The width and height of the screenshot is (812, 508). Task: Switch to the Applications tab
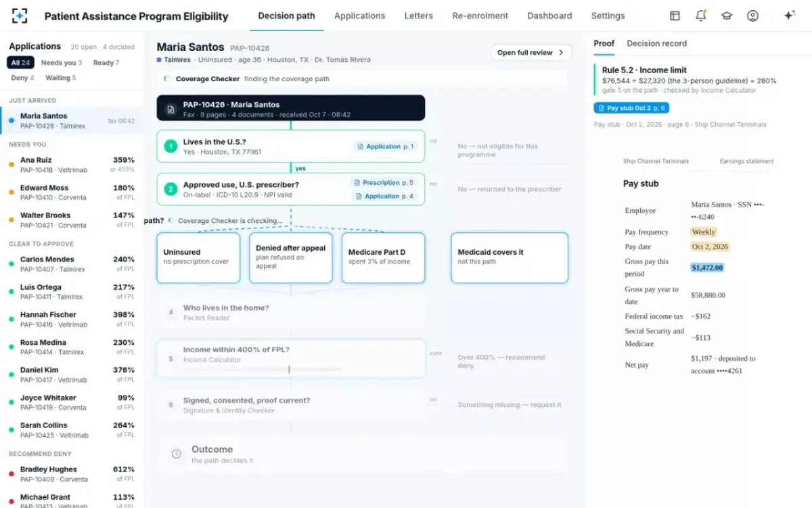coord(359,16)
